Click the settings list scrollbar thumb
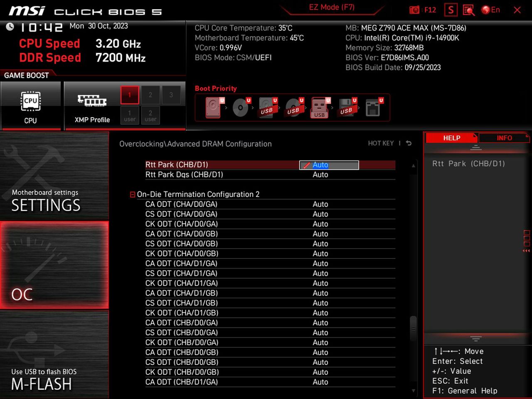 pos(414,328)
